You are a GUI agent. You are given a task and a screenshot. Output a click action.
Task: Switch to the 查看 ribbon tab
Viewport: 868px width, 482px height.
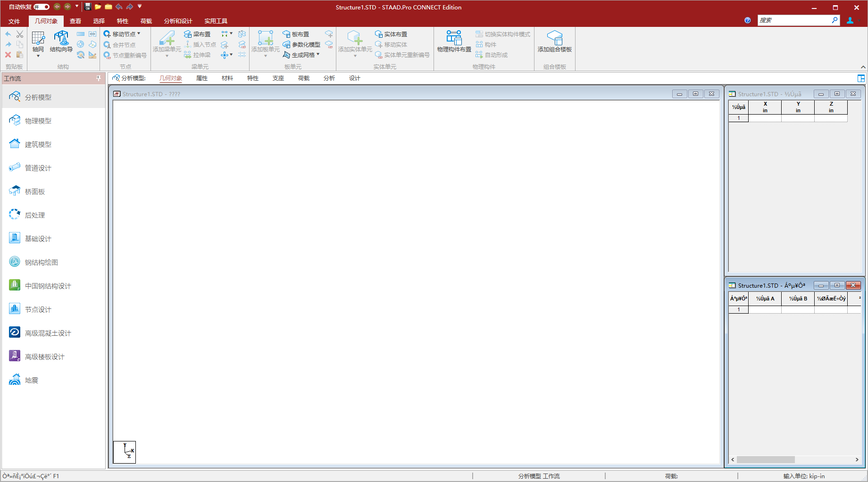75,21
